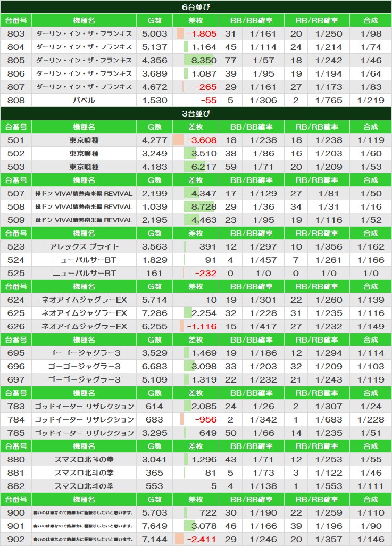
Task: Select machine number 508 cell
Action: coord(16,207)
